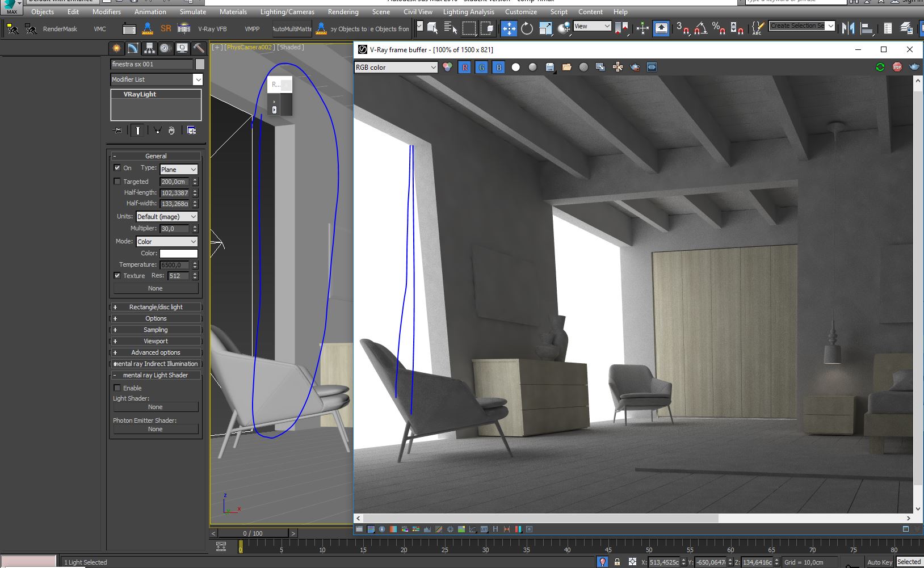Activate the Angle Snap toggle icon
This screenshot has height=568, width=924.
(701, 28)
